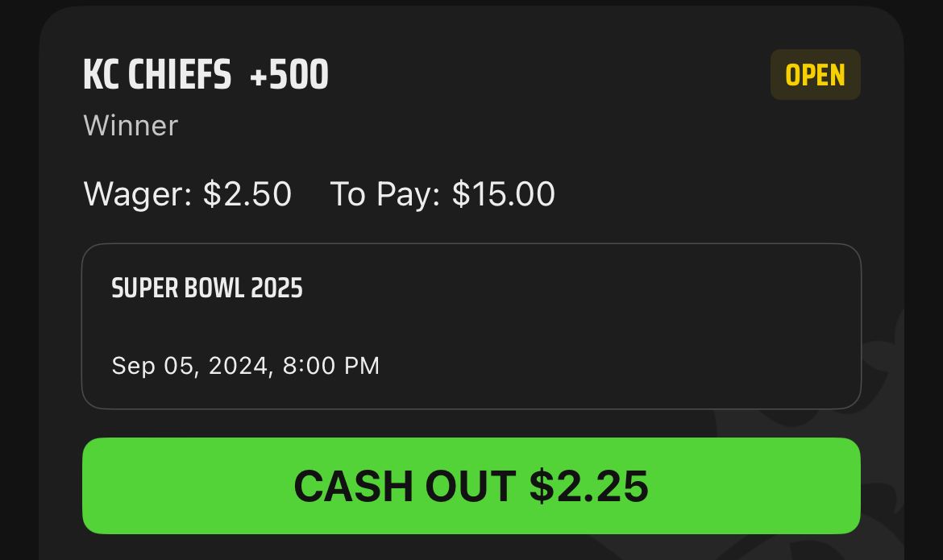Tap the $2.25 amount on Cash Out button
Screen dimensions: 943x560
point(588,486)
